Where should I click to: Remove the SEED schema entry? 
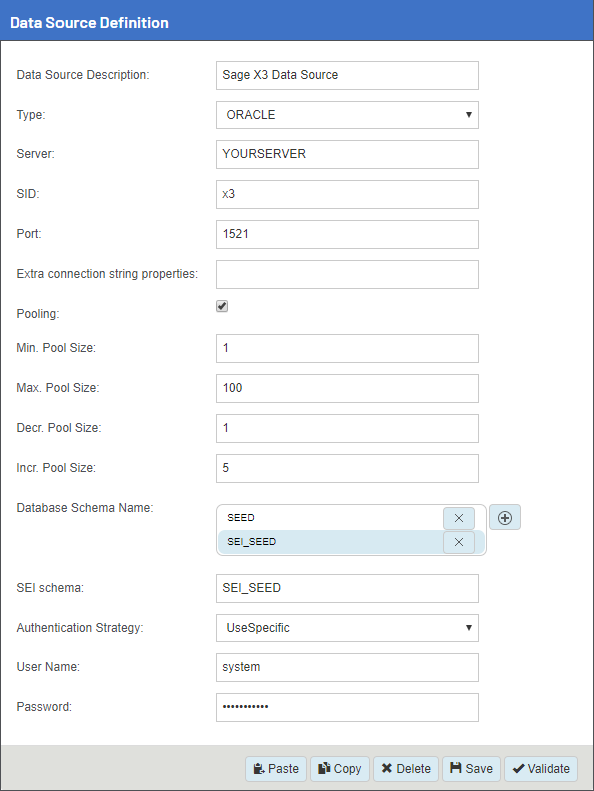coord(459,518)
